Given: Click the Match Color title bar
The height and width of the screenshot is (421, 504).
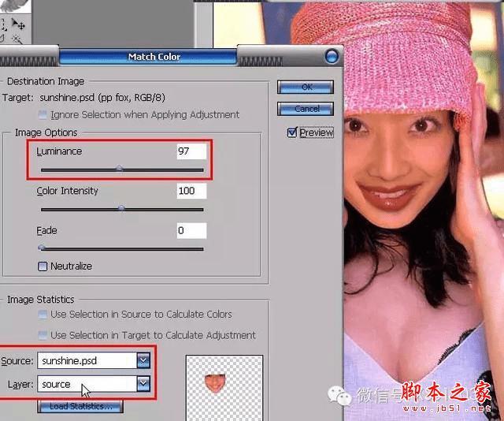Looking at the screenshot, I should (x=148, y=57).
